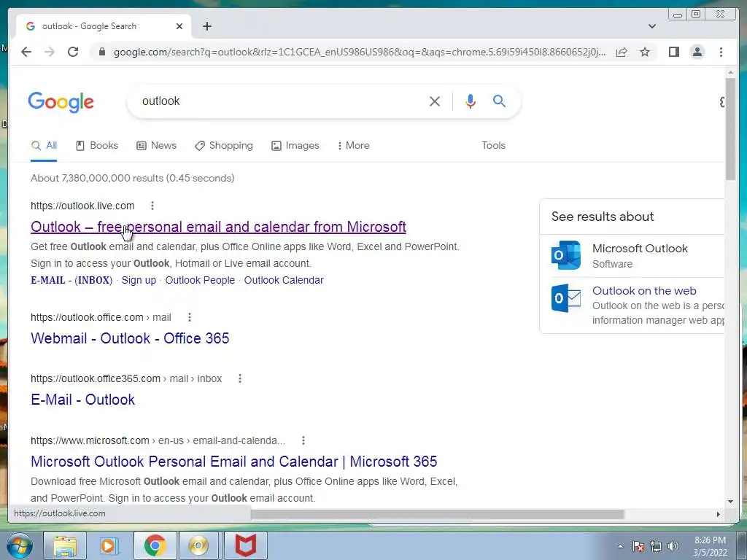Image resolution: width=747 pixels, height=560 pixels.
Task: Open the Outlook Calendar sitelink
Action: (x=284, y=280)
